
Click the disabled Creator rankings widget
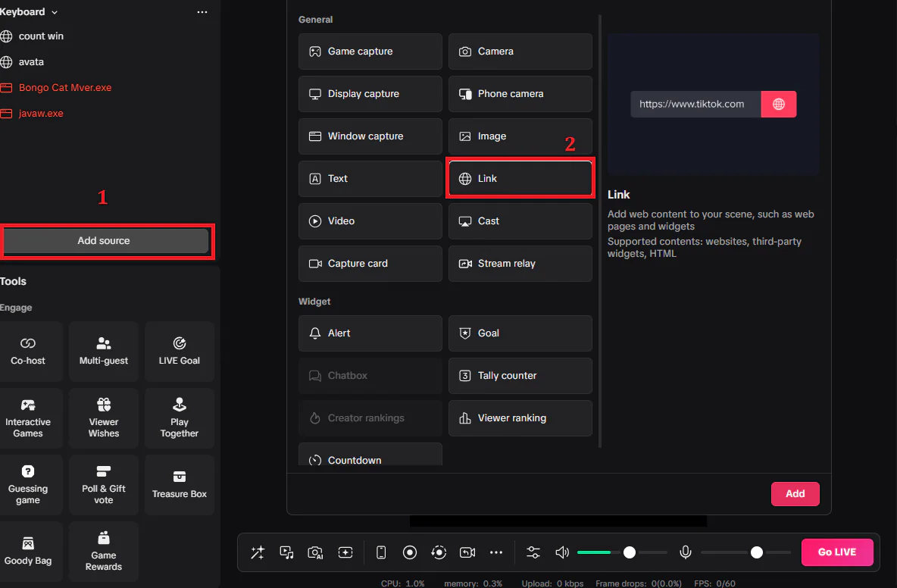370,418
